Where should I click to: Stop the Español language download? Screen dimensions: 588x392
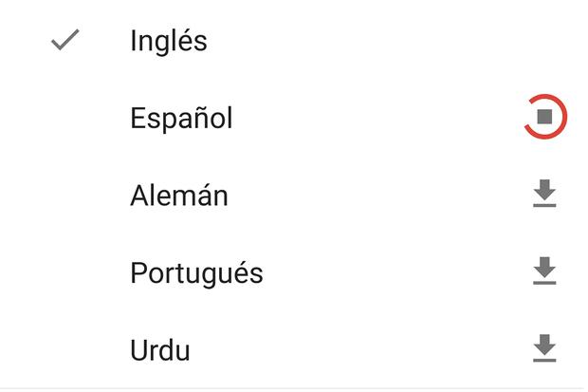point(544,118)
